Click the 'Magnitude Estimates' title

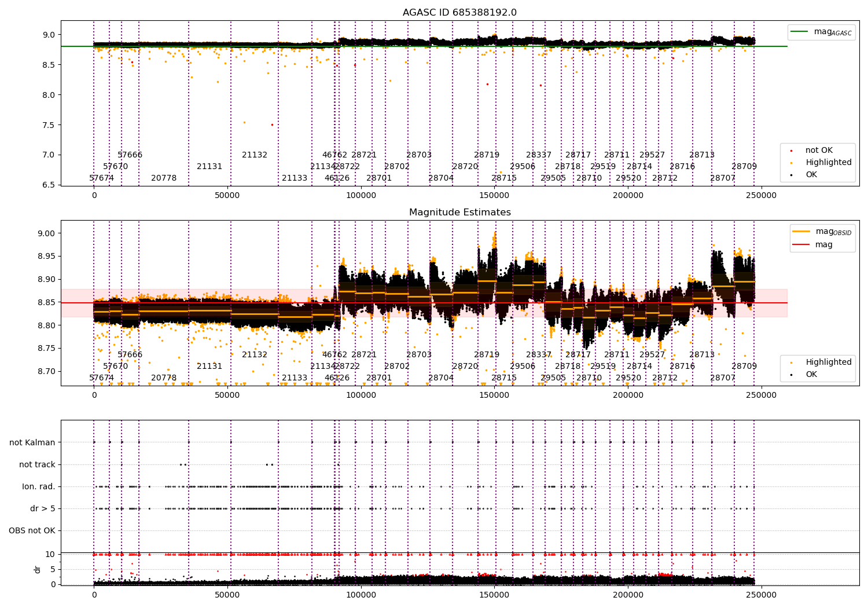(x=460, y=213)
